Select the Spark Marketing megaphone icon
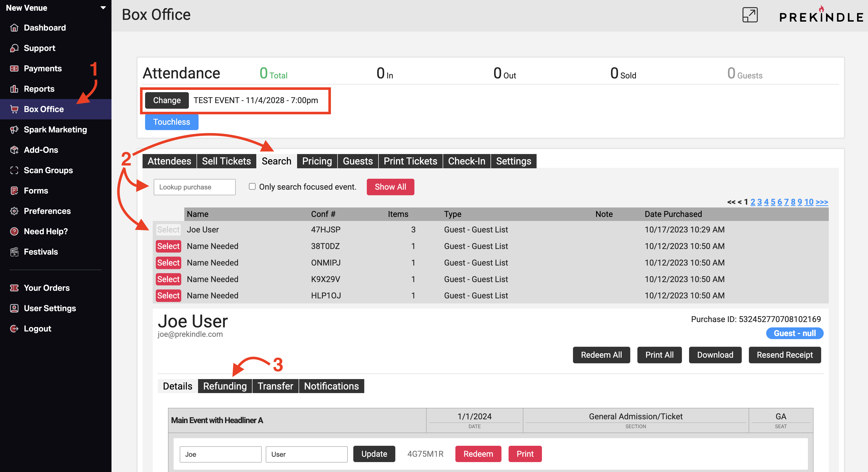 [x=14, y=130]
